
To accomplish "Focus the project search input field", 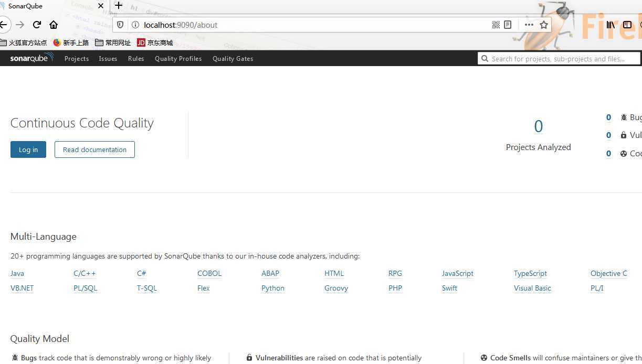I will (559, 59).
